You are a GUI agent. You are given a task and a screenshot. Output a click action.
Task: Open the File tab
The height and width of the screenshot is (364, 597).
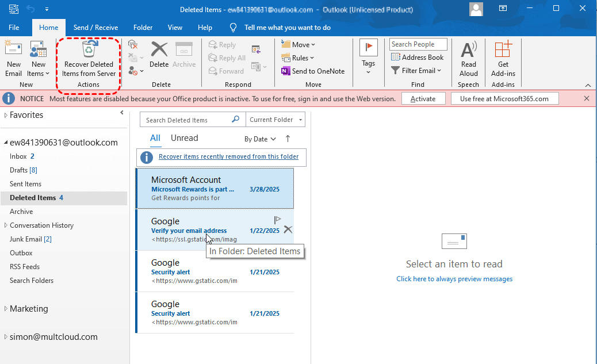14,28
